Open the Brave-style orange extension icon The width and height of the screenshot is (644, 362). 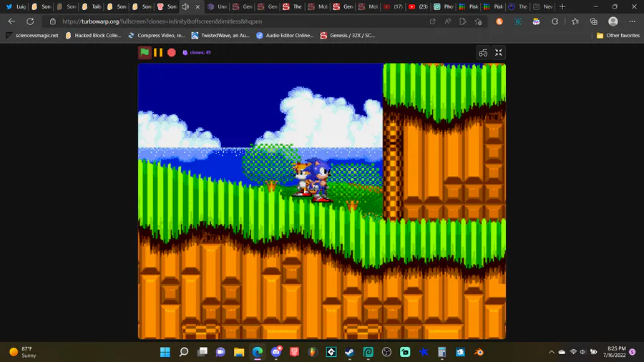[x=499, y=21]
